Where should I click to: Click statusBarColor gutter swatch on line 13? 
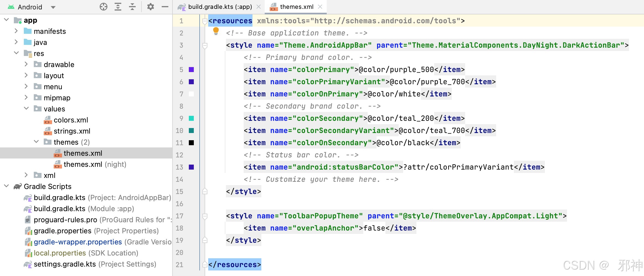(191, 167)
